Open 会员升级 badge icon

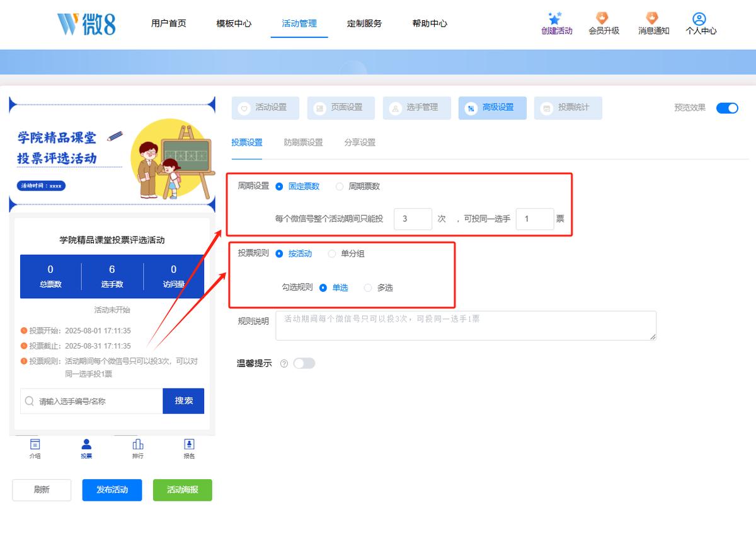pos(603,18)
